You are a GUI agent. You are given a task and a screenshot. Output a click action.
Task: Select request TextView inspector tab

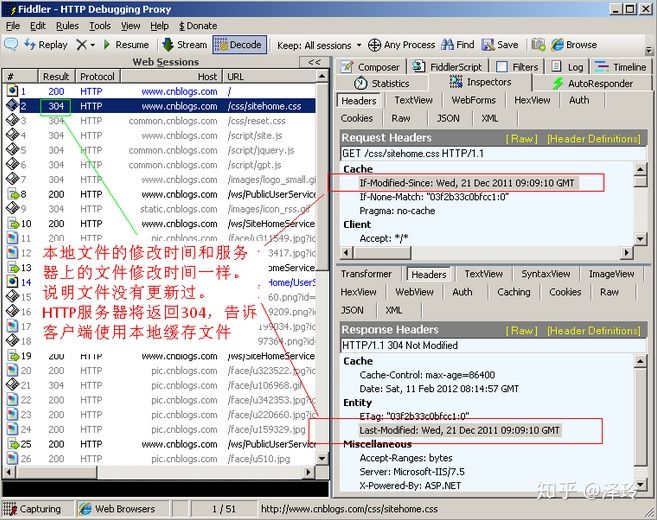pyautogui.click(x=414, y=100)
